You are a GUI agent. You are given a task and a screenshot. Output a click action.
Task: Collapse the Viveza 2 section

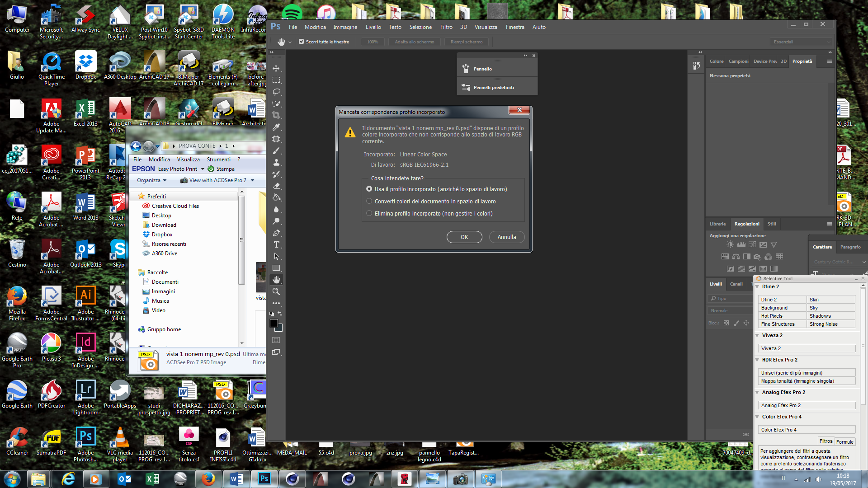tap(757, 335)
